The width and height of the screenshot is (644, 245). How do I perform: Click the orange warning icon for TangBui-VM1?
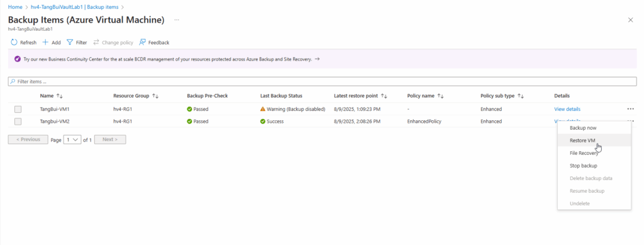tap(263, 110)
